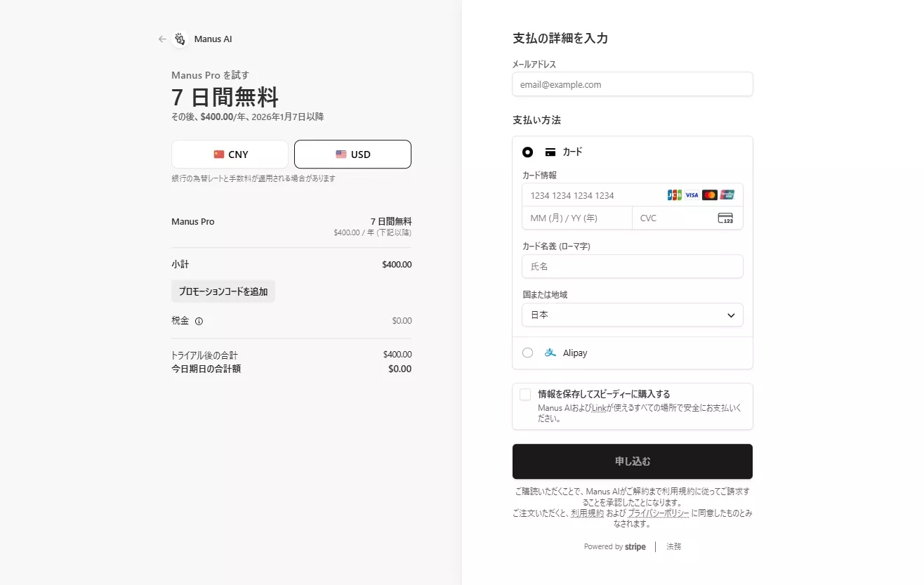Viewport: 924px width, 585px height.
Task: Click the Mastercard brand icon
Action: (709, 195)
